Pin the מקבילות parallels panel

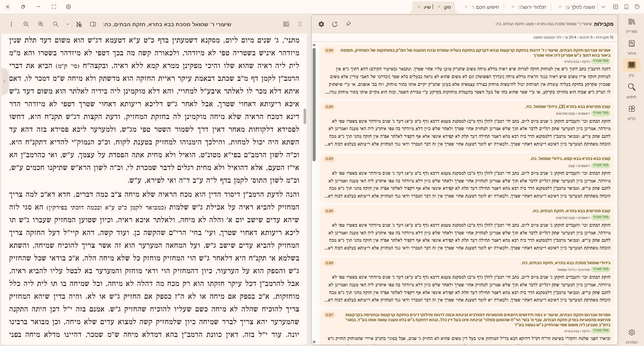pyautogui.click(x=348, y=24)
